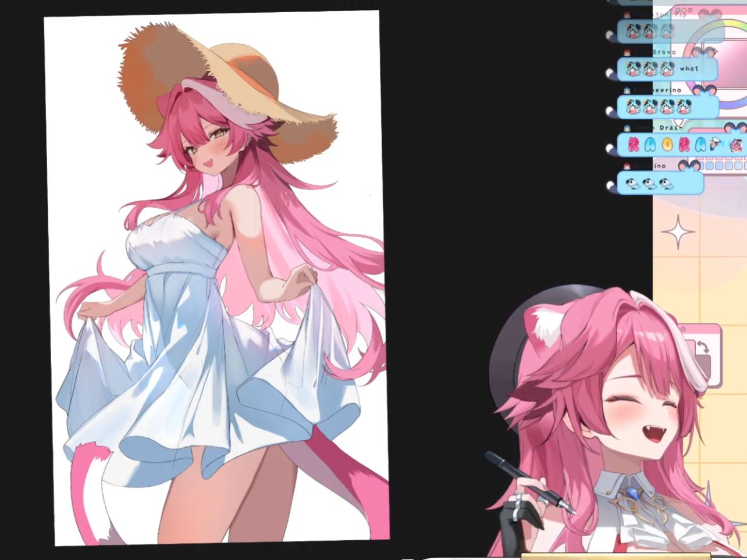Click the swap colors arrows icon

pyautogui.click(x=702, y=348)
